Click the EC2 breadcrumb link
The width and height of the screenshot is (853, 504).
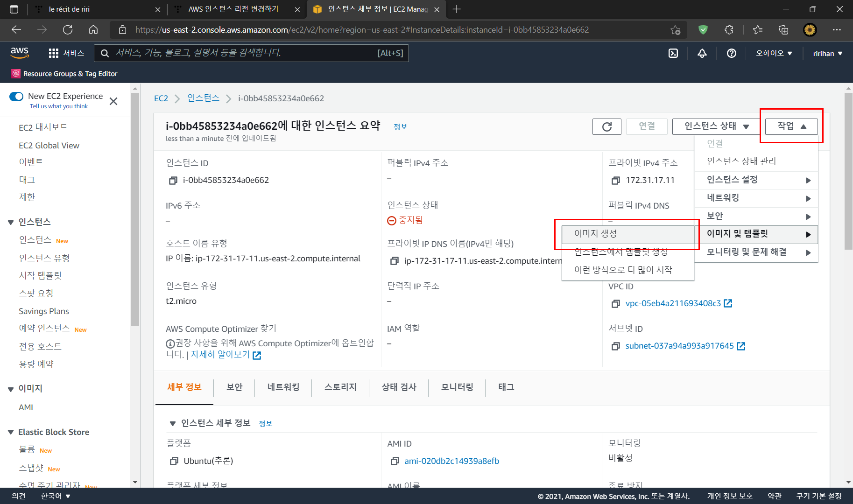point(161,98)
